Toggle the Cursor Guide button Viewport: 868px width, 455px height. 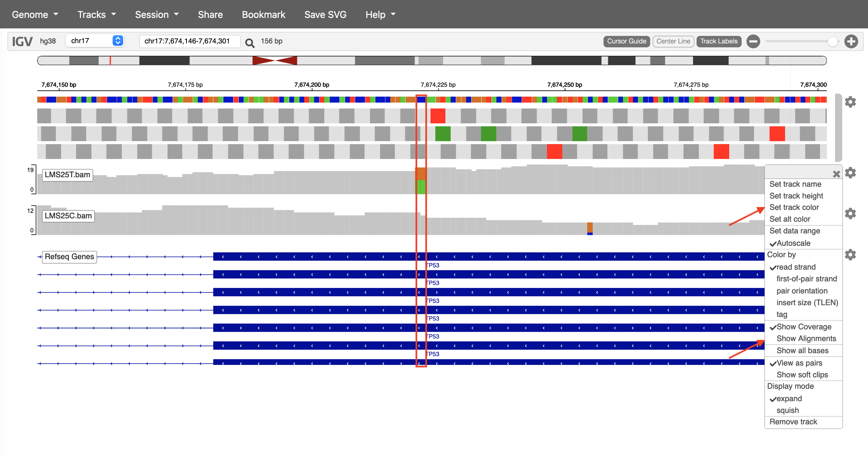[x=626, y=41]
